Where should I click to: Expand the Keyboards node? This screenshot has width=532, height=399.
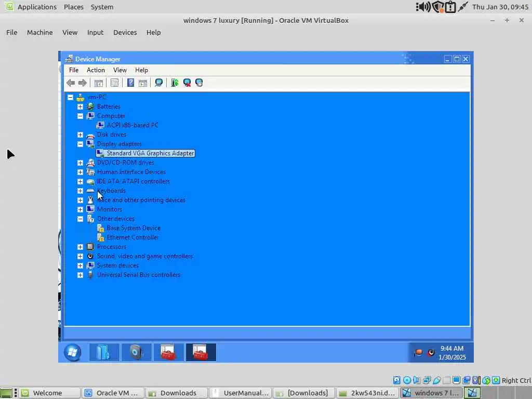point(80,191)
